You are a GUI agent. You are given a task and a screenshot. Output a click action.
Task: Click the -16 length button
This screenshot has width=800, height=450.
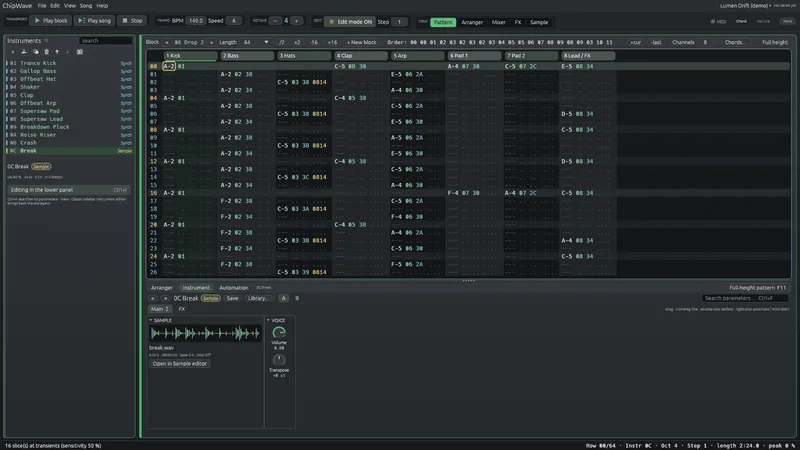313,42
